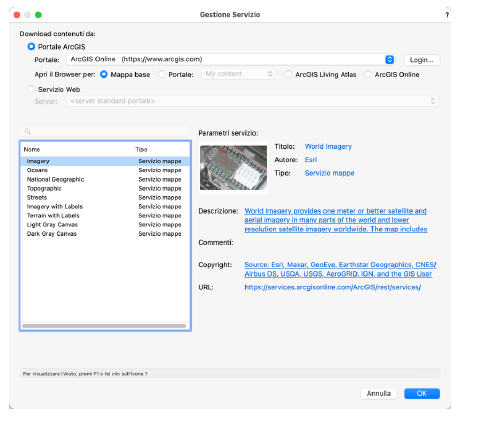This screenshot has width=481, height=424.
Task: Select the Oceans row
Action: (x=105, y=170)
